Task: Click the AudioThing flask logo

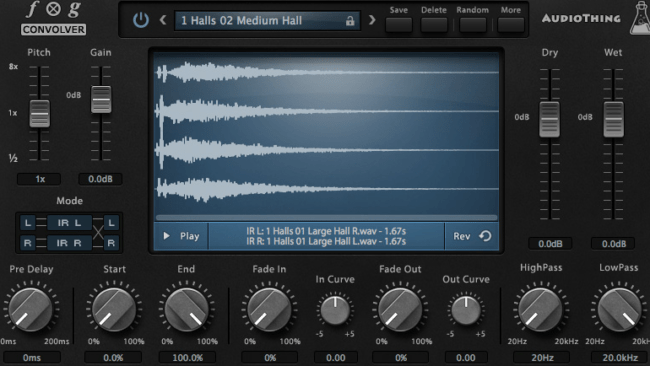Action: click(640, 18)
